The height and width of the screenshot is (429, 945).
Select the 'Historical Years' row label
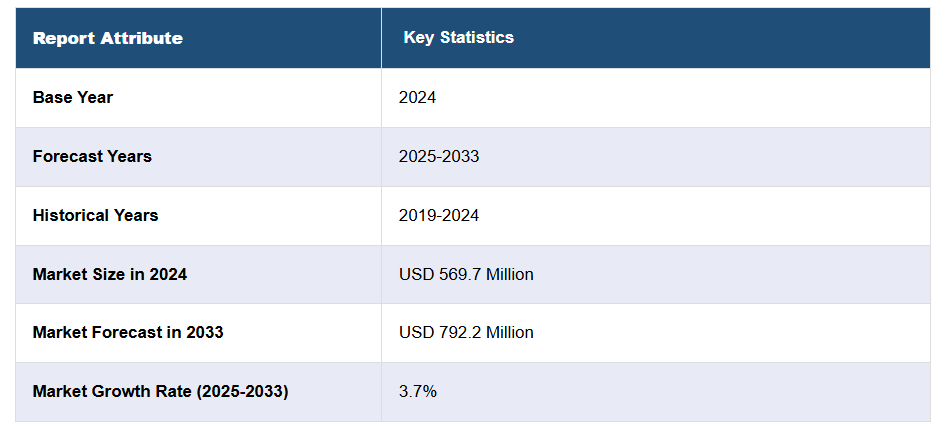pyautogui.click(x=95, y=216)
